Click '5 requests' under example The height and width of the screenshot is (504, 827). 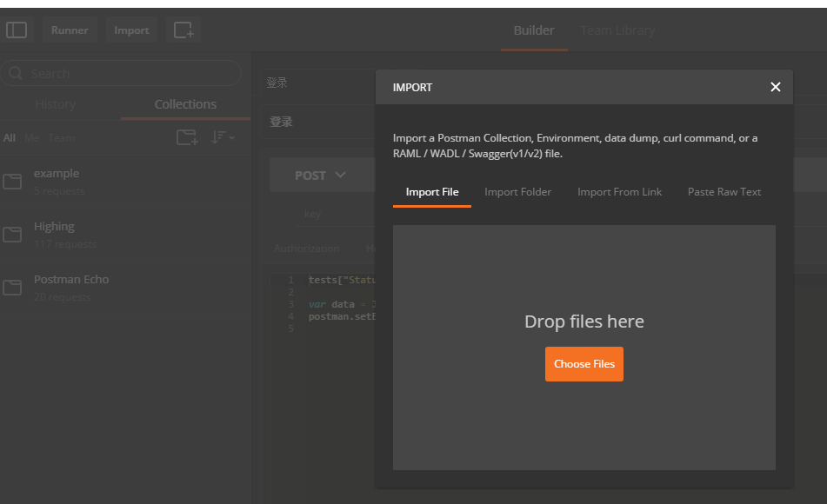(x=59, y=191)
